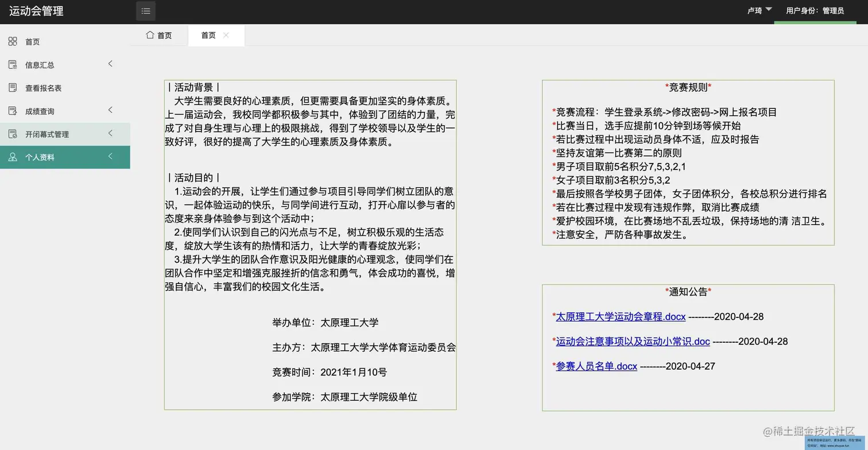Open 开闭幕式管理 sidebar menu item
This screenshot has height=450, width=868.
click(x=65, y=134)
